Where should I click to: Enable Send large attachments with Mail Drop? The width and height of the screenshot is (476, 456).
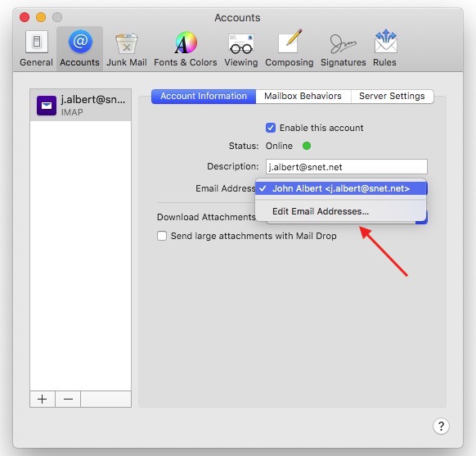pyautogui.click(x=162, y=236)
